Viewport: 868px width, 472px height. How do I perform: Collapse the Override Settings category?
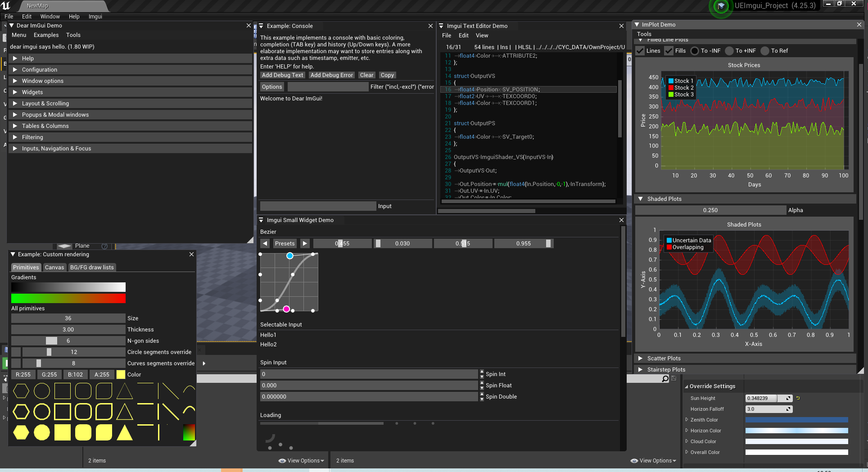[687, 386]
